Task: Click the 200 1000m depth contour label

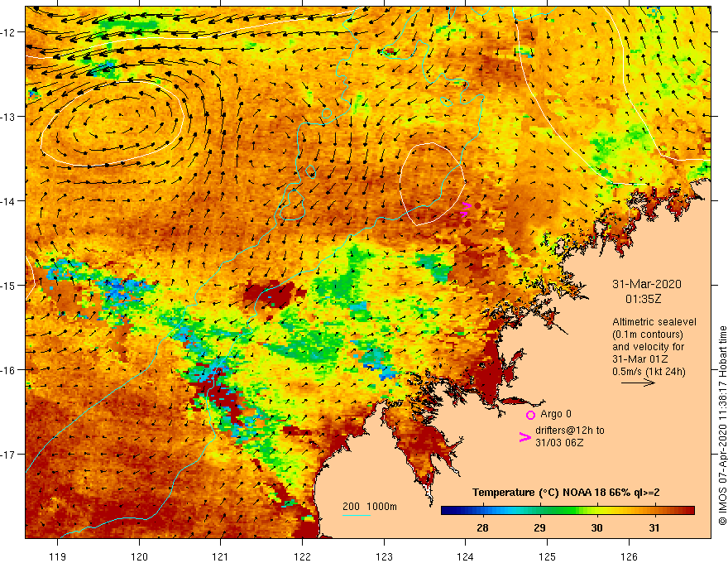Action: [370, 507]
